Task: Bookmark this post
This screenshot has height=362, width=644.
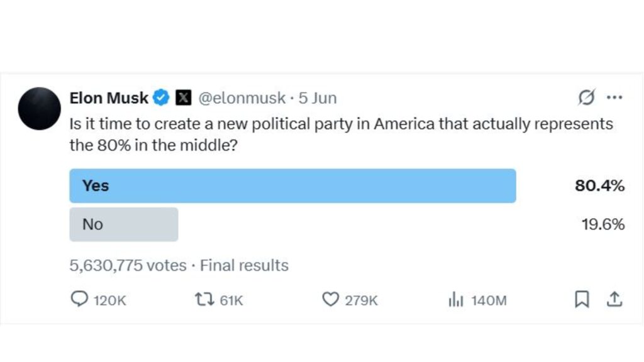Action: [x=582, y=299]
